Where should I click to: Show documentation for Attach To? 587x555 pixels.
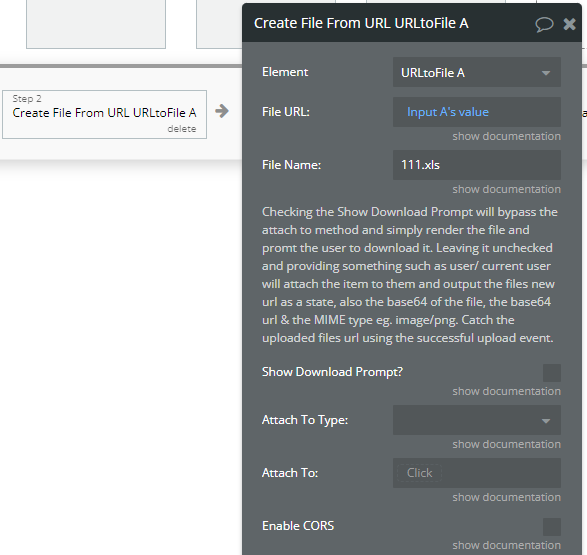507,497
